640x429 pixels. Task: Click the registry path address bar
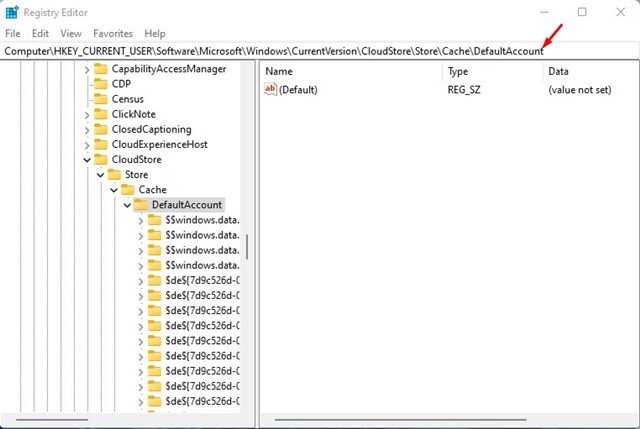pos(320,51)
